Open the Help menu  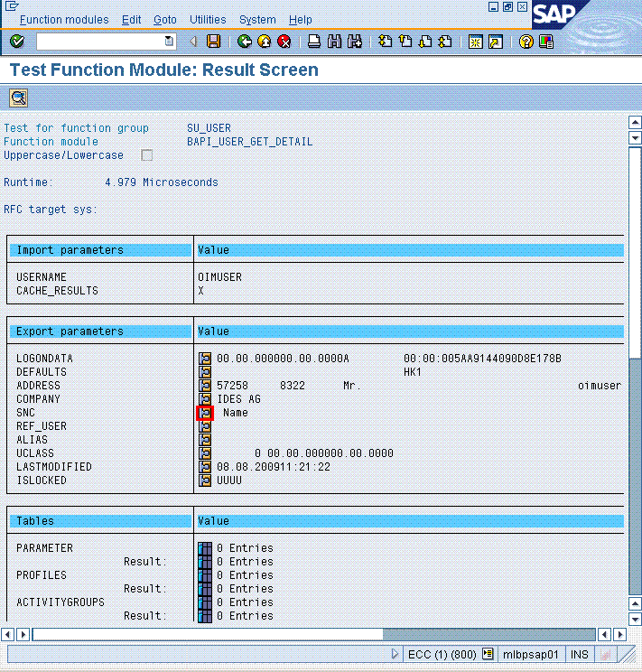coord(301,20)
